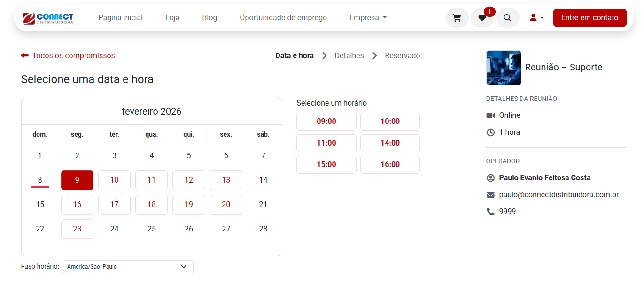Pick the 16:00 time slot
The image size is (644, 292).
(x=390, y=165)
